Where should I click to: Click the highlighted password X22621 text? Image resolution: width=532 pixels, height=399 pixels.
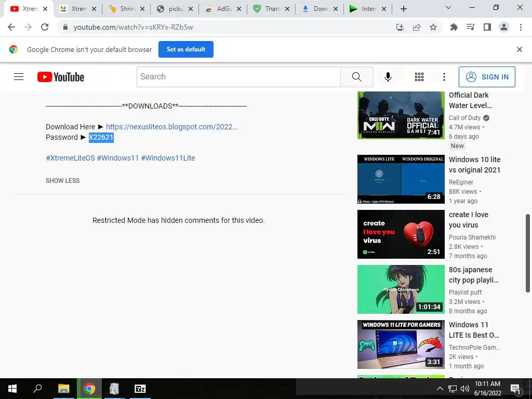pos(101,137)
